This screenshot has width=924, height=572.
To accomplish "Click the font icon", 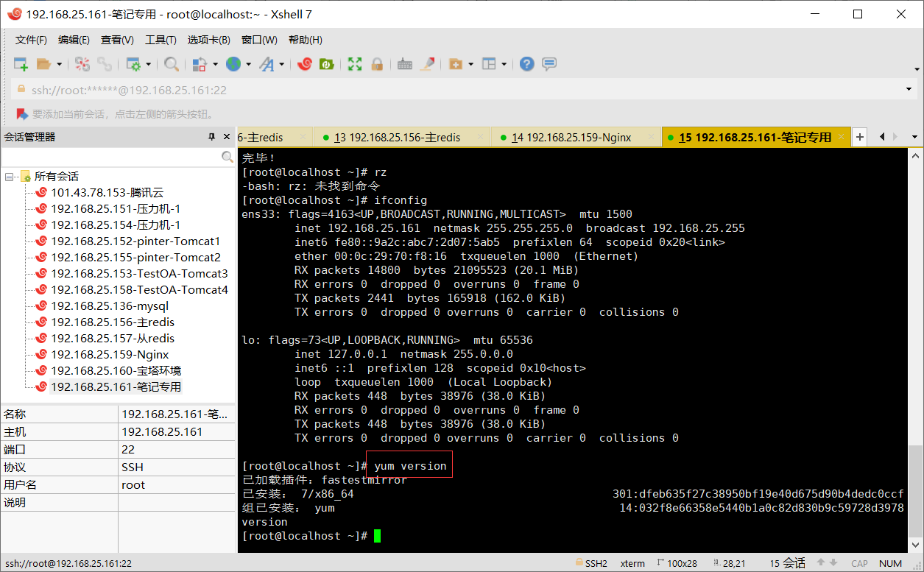I will click(266, 65).
